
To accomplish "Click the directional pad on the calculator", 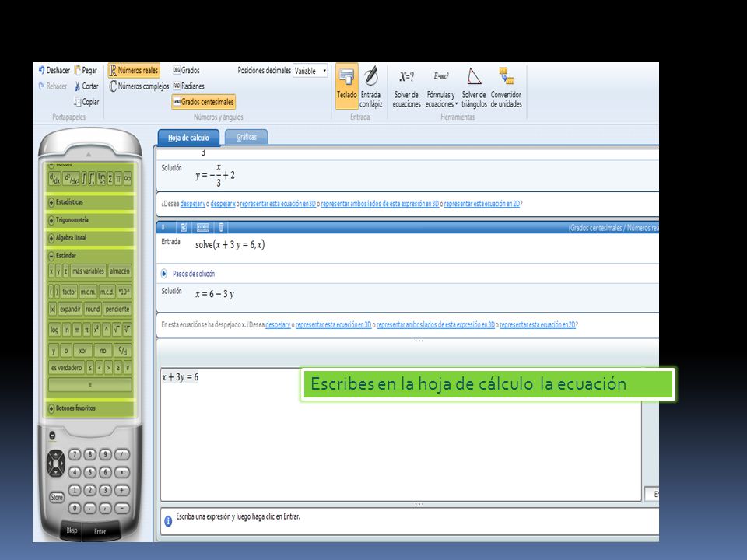I will tap(56, 463).
